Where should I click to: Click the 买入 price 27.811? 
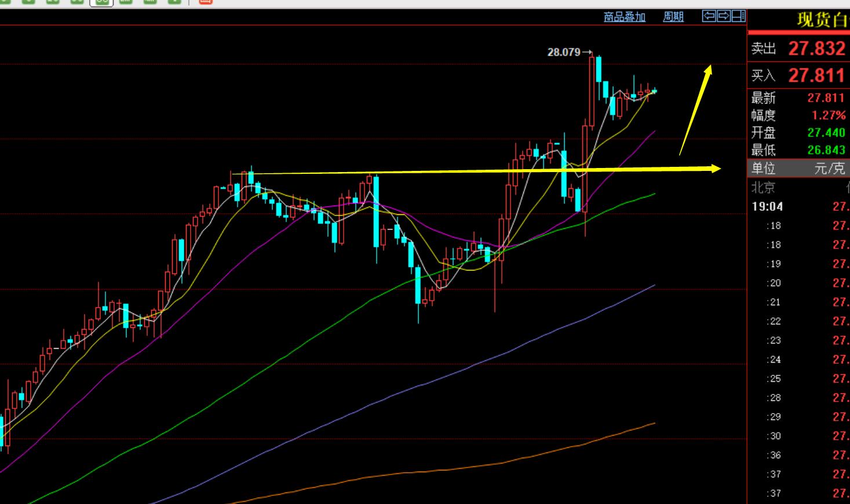(817, 75)
